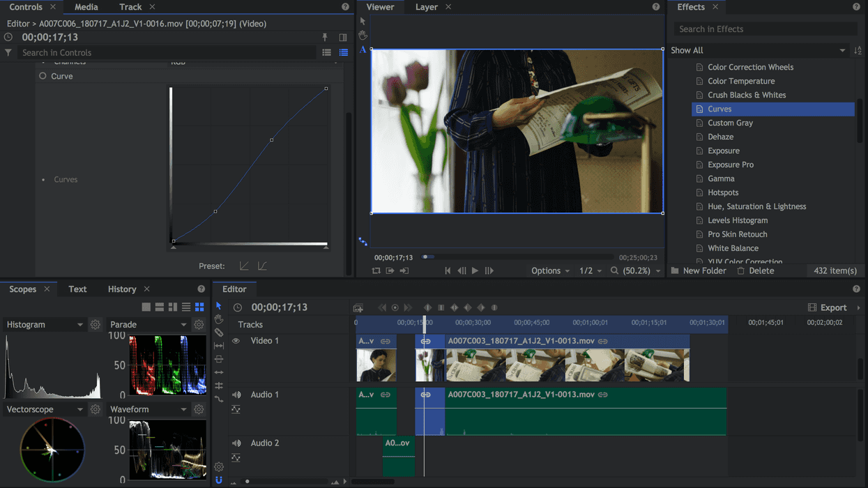The width and height of the screenshot is (868, 488).
Task: Open the Scopes panel help icon
Action: point(201,289)
